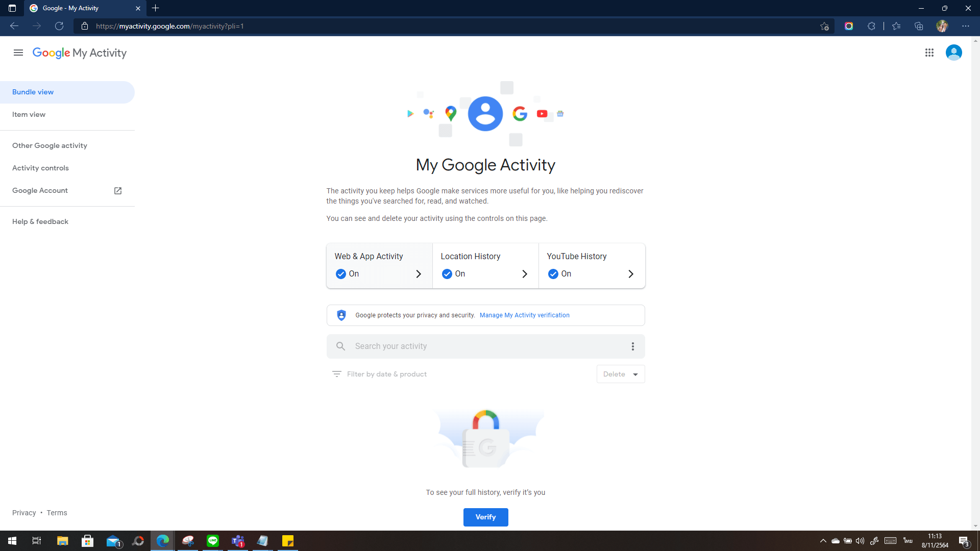Open Microsoft Teams in taskbar
980x551 pixels.
click(238, 541)
